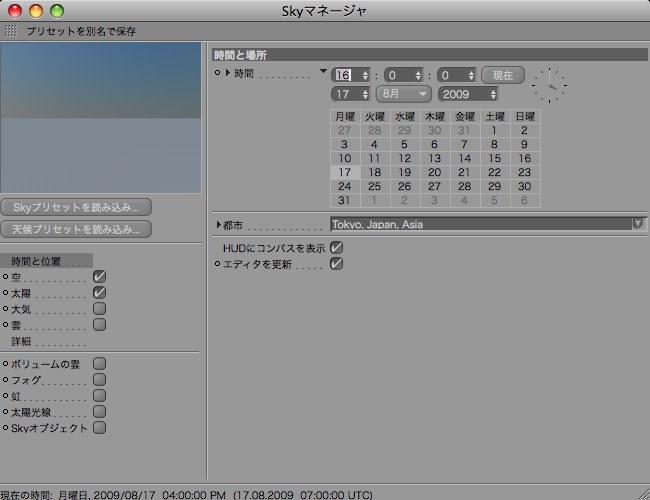The image size is (650, 500).
Task: Select the 雲 section label
Action: 16,325
